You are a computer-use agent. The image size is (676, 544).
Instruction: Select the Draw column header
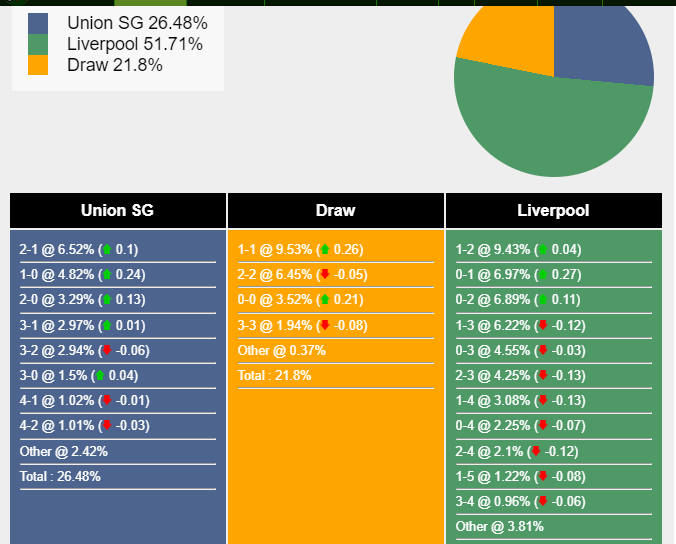pos(336,211)
